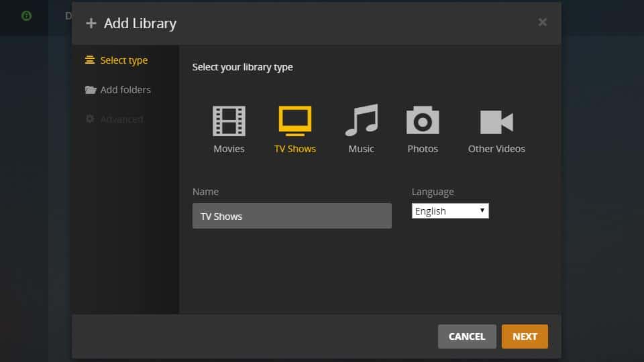The width and height of the screenshot is (644, 362).
Task: Click the green lock icon in top bar
Action: coord(26,15)
